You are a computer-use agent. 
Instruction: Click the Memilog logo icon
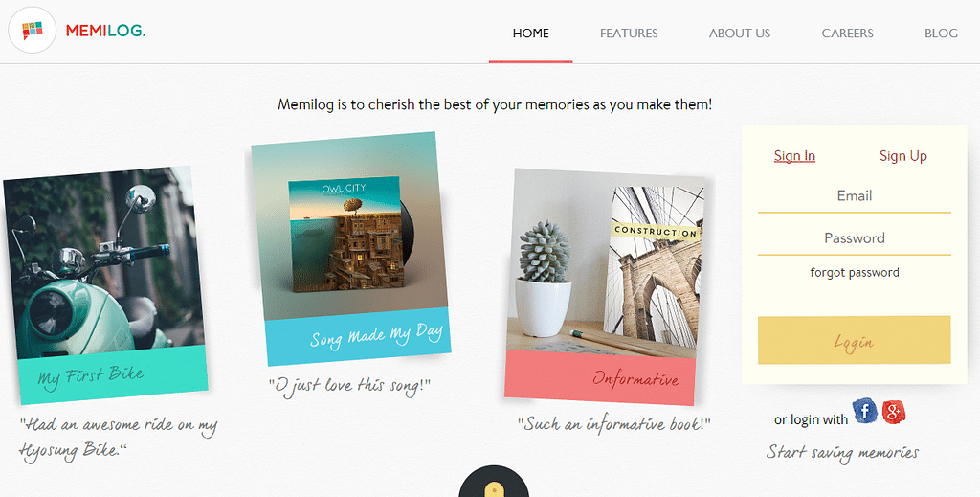point(32,30)
